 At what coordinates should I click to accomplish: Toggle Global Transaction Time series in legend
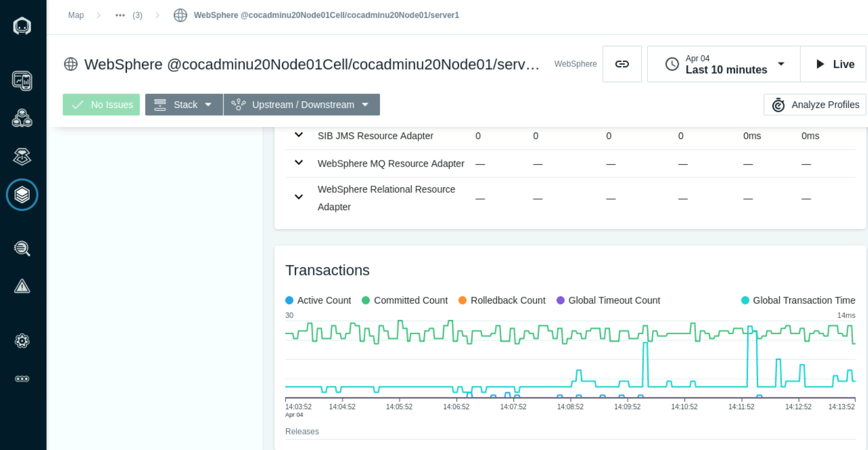click(x=798, y=300)
